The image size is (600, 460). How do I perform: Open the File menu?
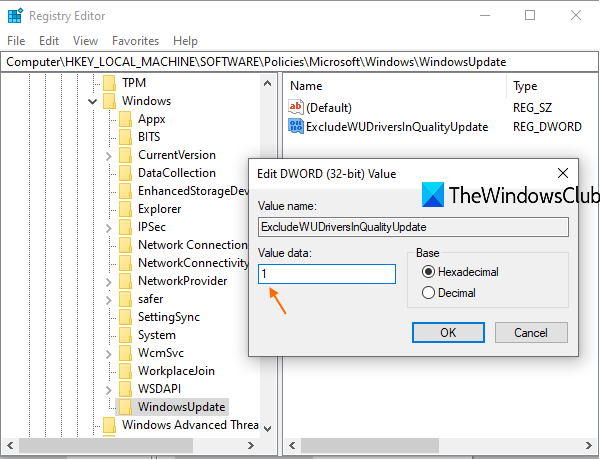tap(16, 41)
